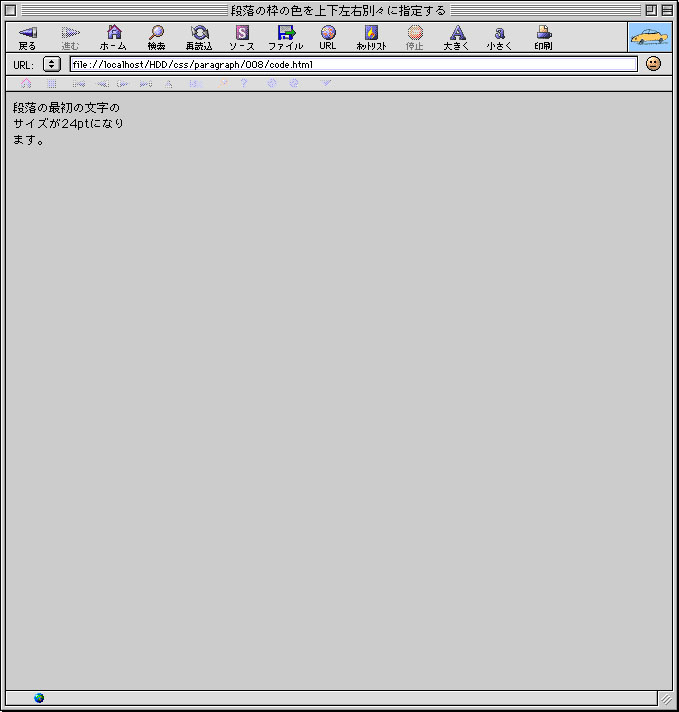679x712 pixels.
Task: View page source via ソース icon
Action: tap(242, 37)
